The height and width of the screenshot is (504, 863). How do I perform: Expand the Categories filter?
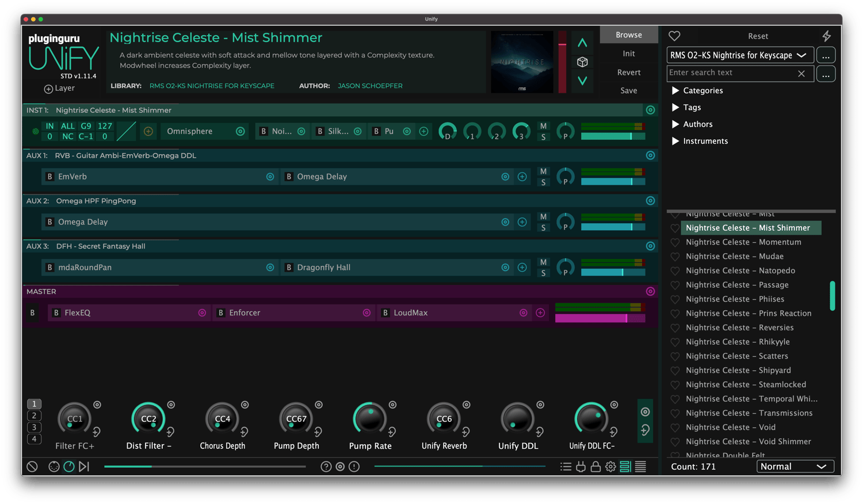coord(675,91)
